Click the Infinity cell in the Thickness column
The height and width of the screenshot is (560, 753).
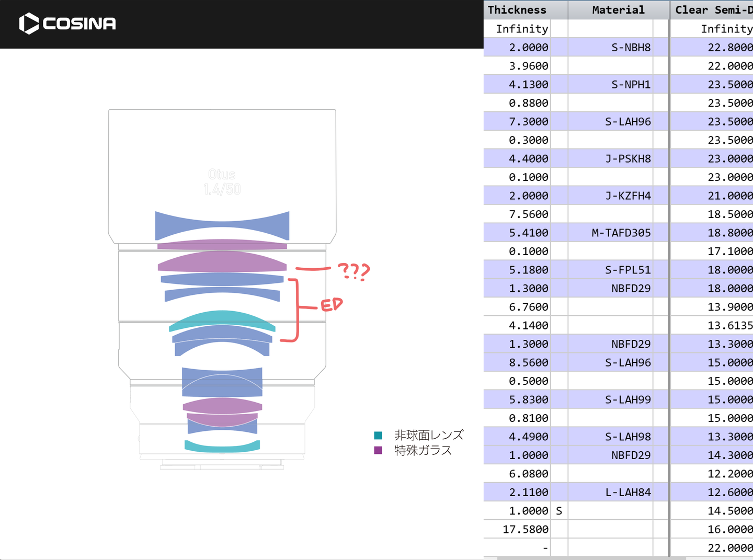(x=517, y=29)
